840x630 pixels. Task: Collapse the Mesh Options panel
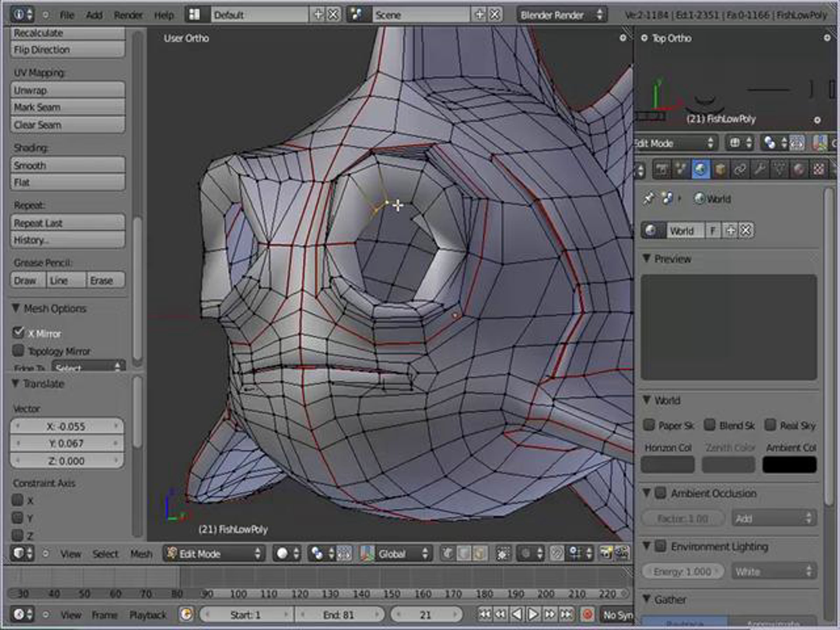click(16, 308)
